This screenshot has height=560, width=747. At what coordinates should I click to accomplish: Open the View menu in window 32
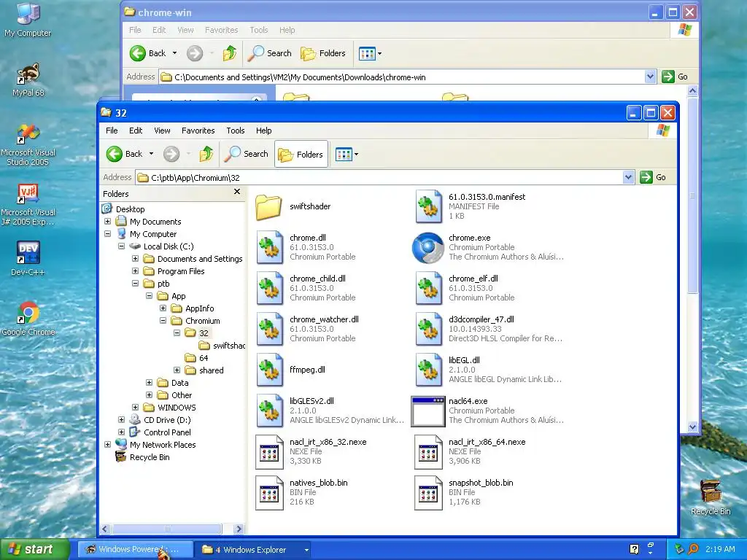coord(162,131)
